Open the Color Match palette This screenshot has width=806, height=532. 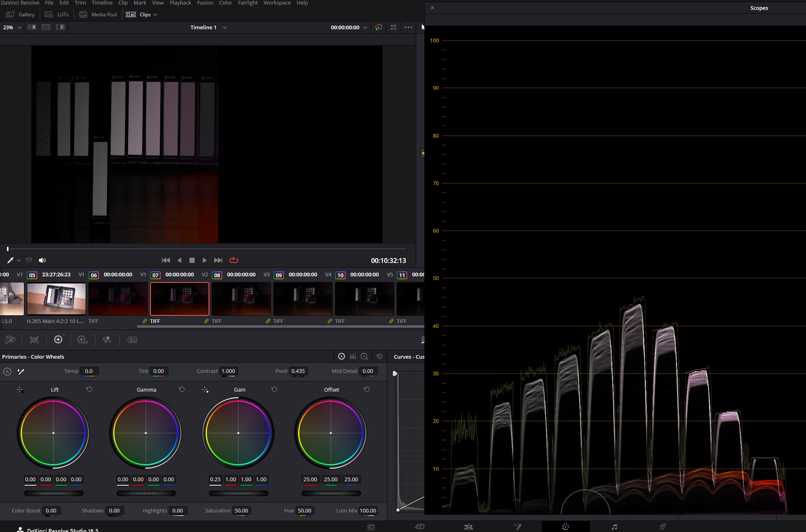pyautogui.click(x=34, y=340)
